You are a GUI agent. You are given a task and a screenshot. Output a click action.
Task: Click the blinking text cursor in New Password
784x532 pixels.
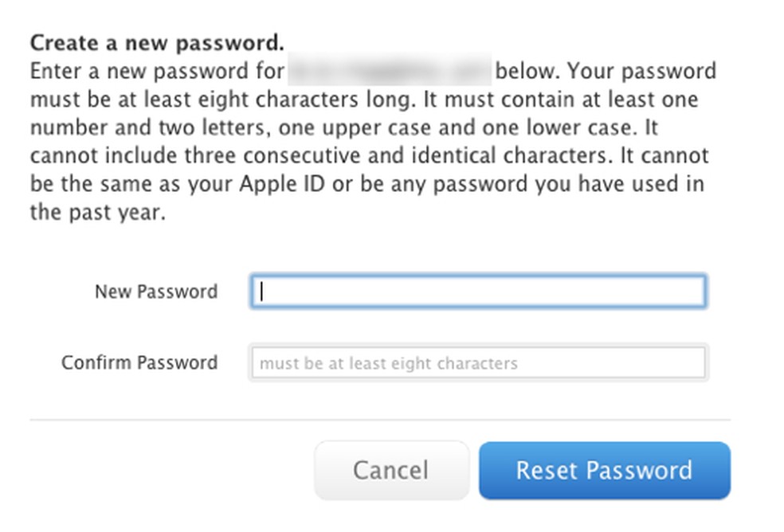[261, 291]
